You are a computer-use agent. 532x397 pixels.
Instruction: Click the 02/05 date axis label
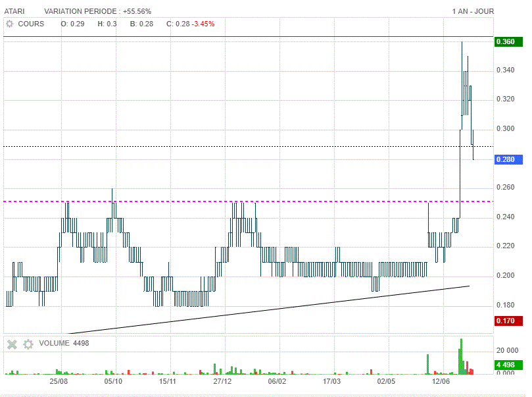386,381
